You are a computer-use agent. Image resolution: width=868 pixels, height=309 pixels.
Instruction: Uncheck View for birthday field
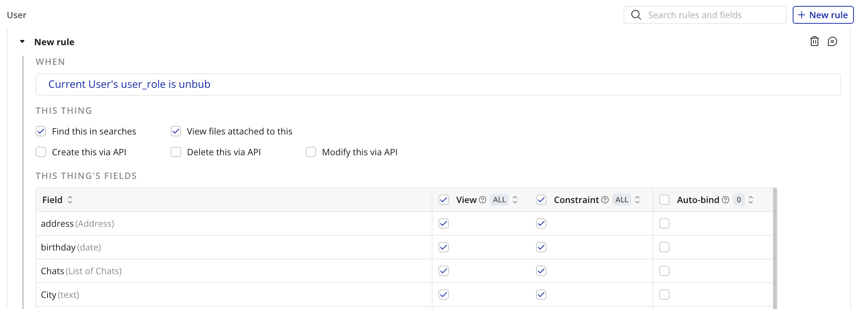(444, 247)
